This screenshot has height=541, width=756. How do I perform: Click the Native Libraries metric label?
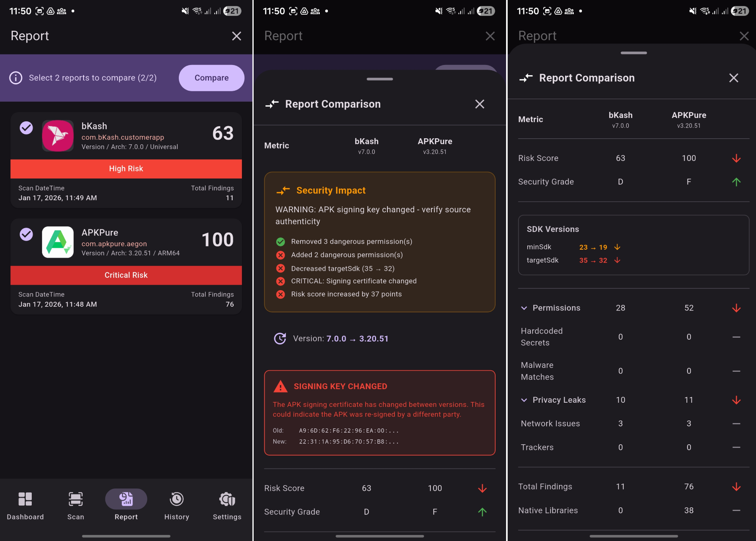pyautogui.click(x=548, y=510)
